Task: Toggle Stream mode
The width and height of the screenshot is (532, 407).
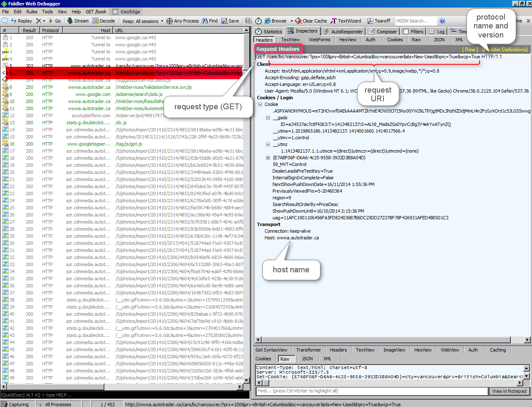Action: (x=77, y=20)
